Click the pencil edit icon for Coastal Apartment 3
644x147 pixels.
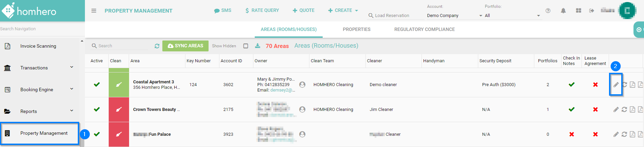616,85
